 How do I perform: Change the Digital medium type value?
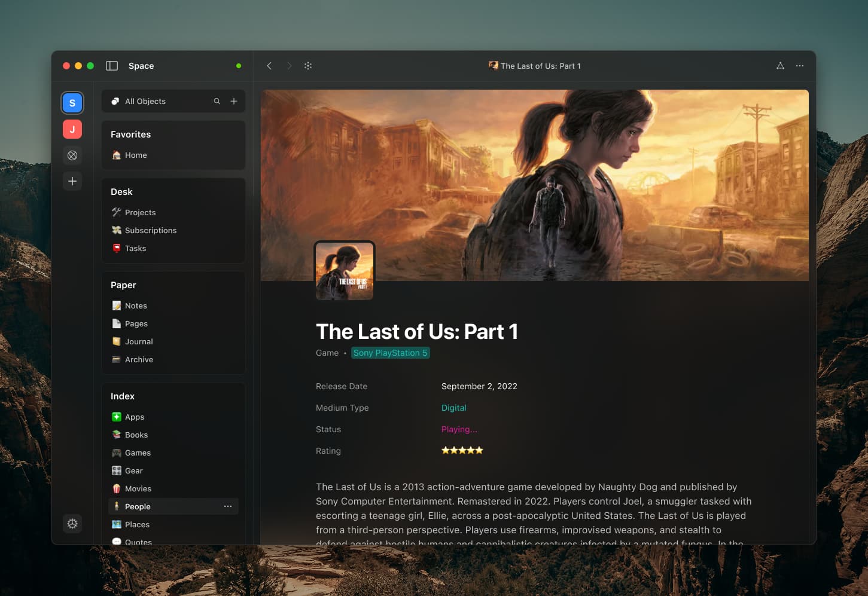click(454, 408)
